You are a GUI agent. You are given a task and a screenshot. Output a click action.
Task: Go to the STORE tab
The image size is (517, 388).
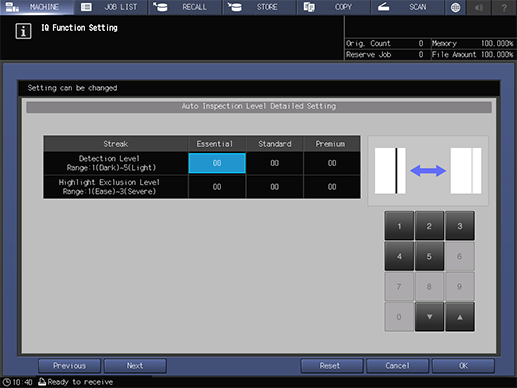click(260, 7)
